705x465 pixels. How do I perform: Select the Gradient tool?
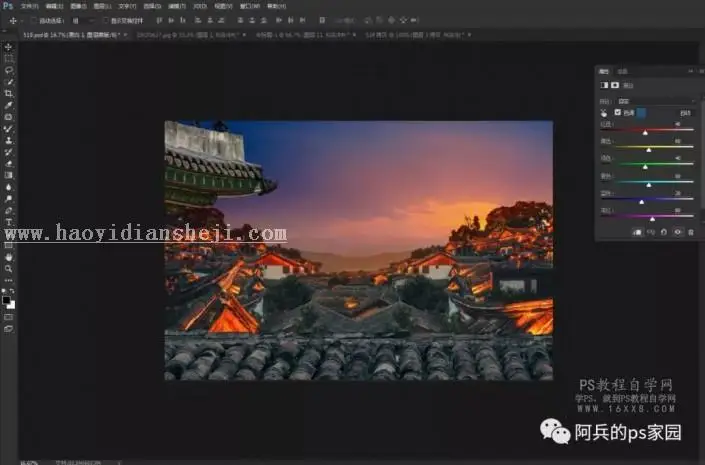pos(8,175)
